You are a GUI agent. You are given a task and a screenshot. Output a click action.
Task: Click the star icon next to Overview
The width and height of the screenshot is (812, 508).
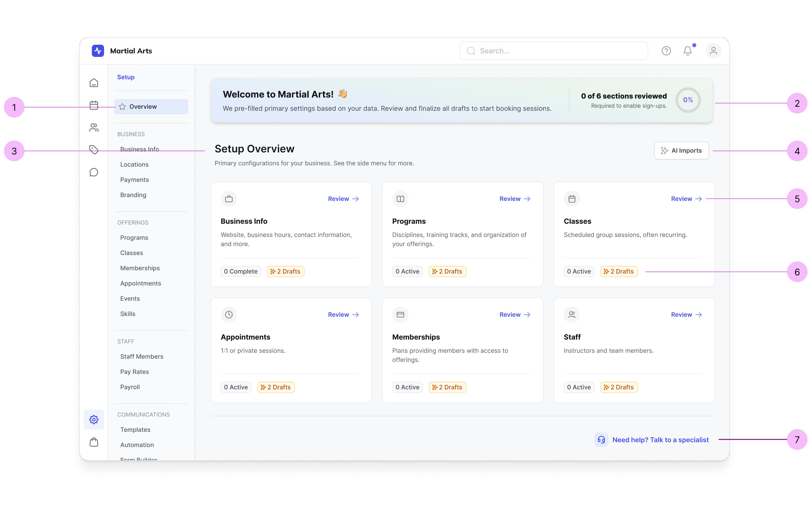pyautogui.click(x=122, y=106)
